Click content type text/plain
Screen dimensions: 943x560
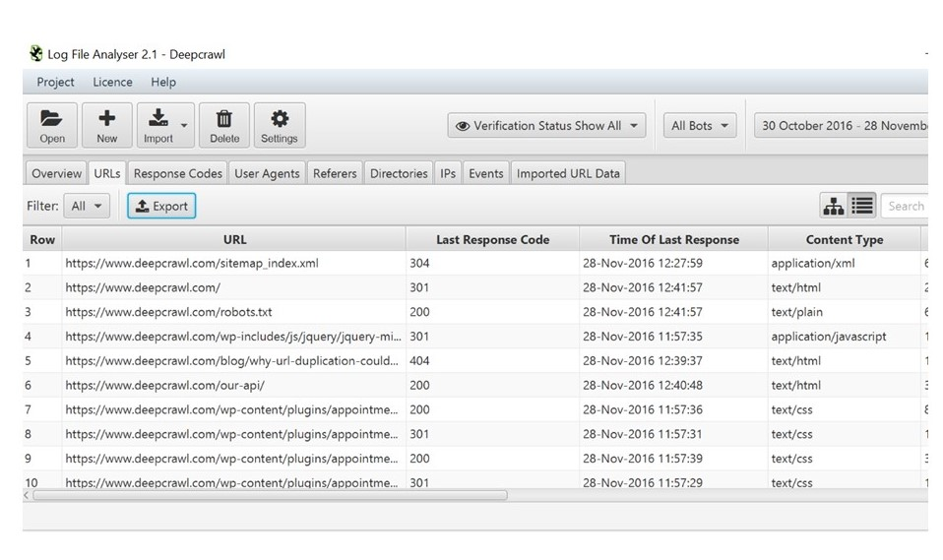tap(797, 312)
